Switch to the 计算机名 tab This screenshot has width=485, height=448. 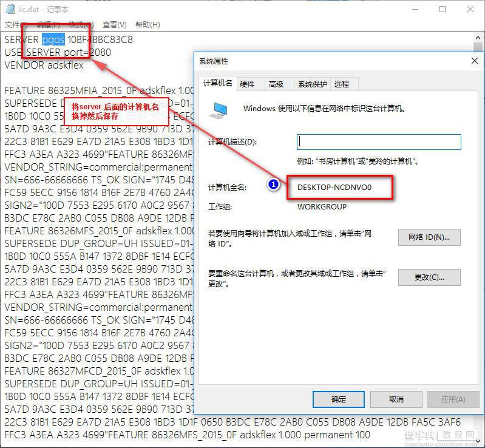(218, 83)
